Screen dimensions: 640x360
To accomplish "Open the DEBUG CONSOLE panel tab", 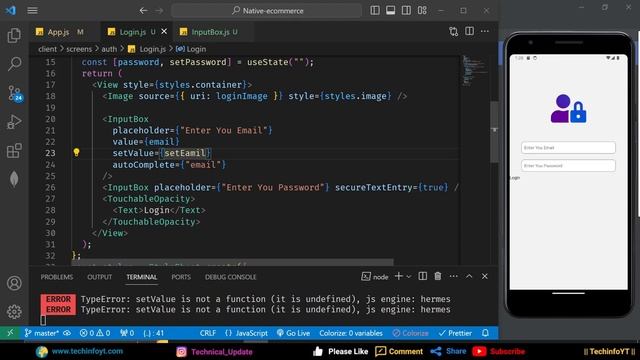I will tap(231, 277).
